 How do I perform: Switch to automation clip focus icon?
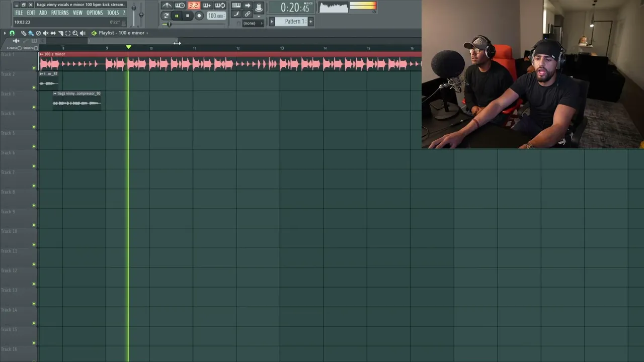pos(25,41)
